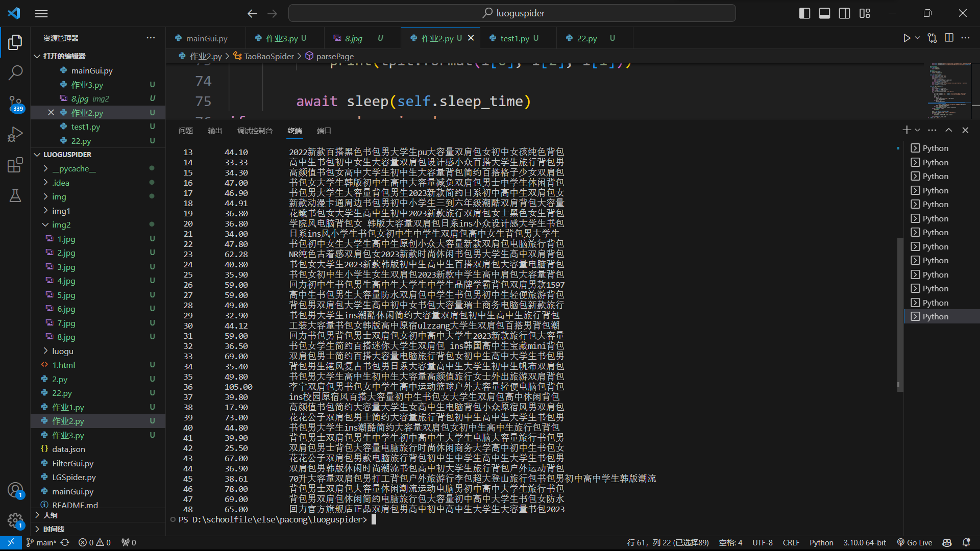Open the new terminal launch profile dropdown
Screen dimensions: 980x551
[x=917, y=130]
